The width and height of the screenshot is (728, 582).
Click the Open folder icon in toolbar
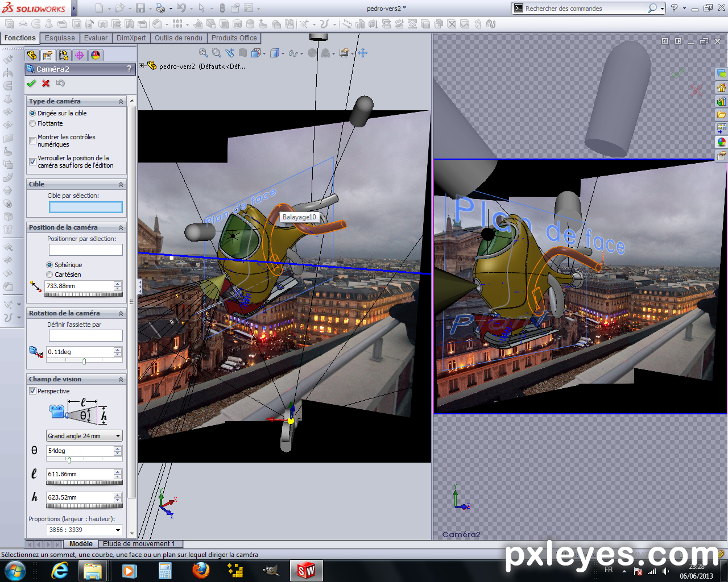click(x=119, y=8)
